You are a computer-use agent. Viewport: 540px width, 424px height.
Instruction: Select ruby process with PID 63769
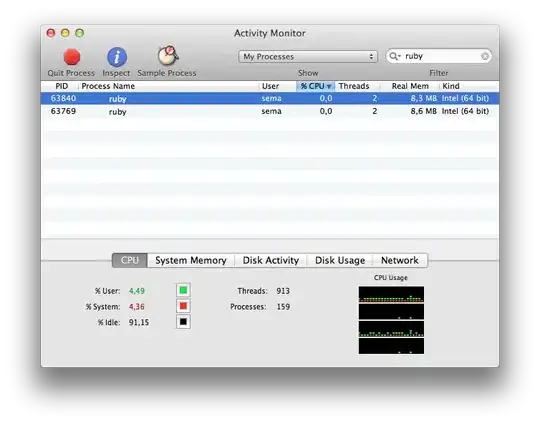[270, 111]
